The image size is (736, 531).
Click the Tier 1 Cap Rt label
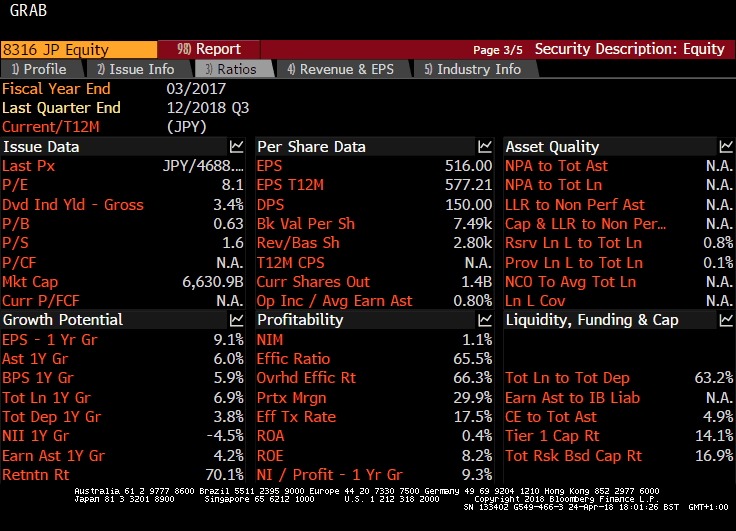pos(552,436)
